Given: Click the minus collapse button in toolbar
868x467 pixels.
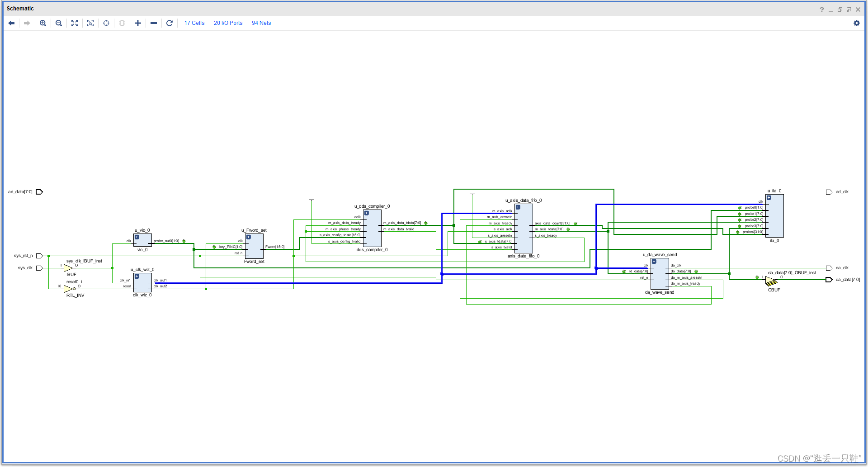Looking at the screenshot, I should (154, 23).
